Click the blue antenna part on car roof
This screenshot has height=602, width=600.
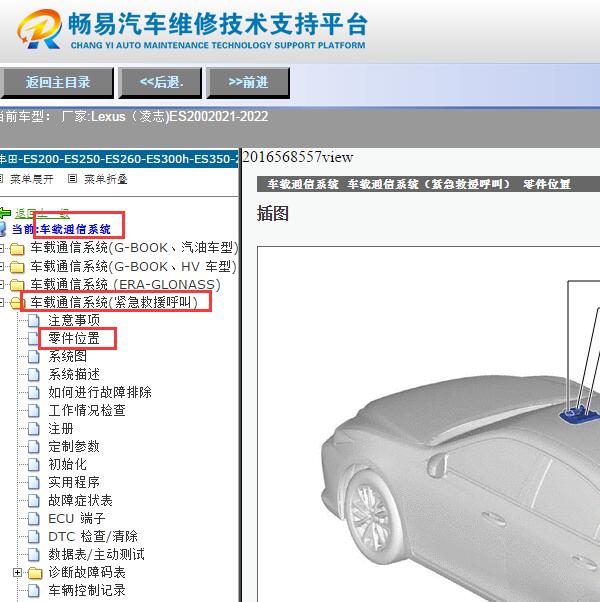pyautogui.click(x=579, y=414)
